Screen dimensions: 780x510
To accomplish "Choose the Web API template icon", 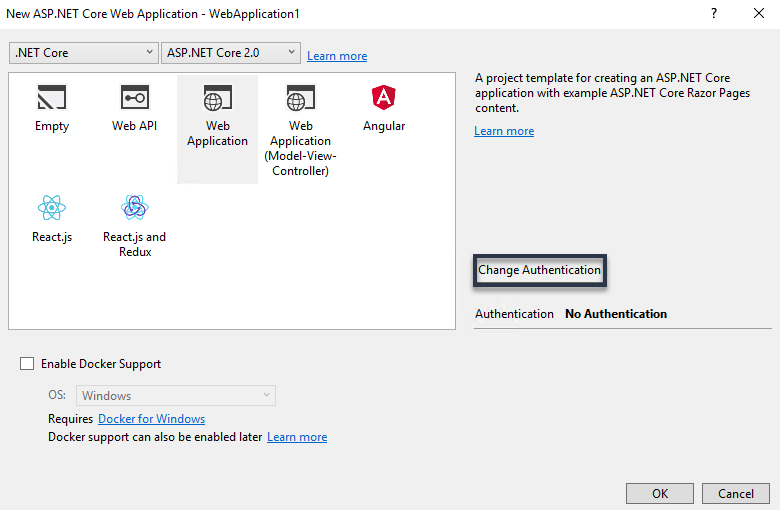I will [x=134, y=98].
